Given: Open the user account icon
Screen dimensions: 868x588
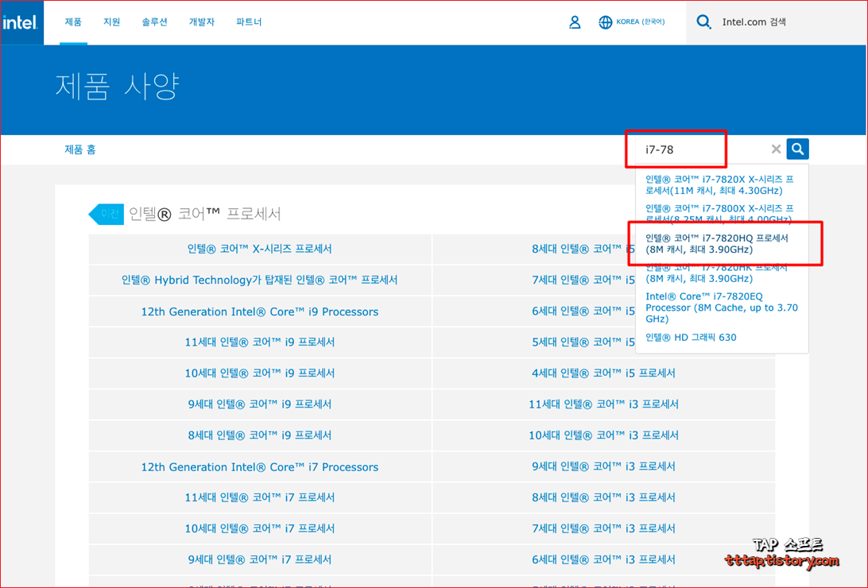Looking at the screenshot, I should (575, 22).
